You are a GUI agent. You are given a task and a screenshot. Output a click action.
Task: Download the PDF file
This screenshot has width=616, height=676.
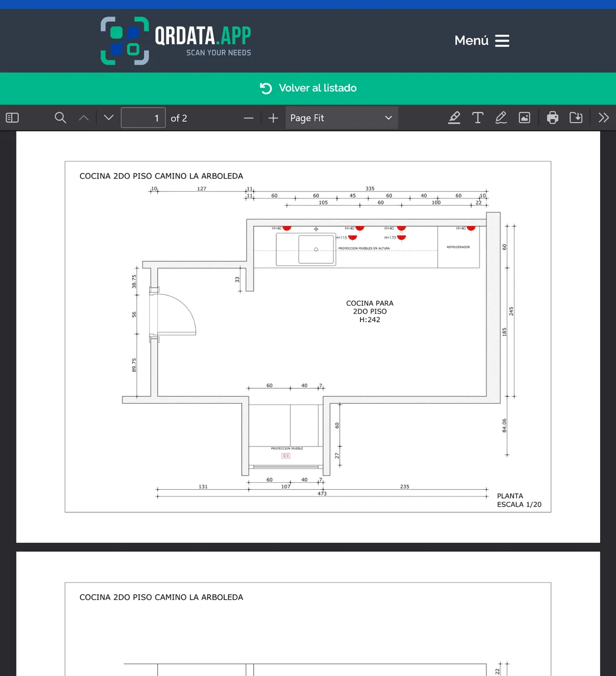click(576, 118)
